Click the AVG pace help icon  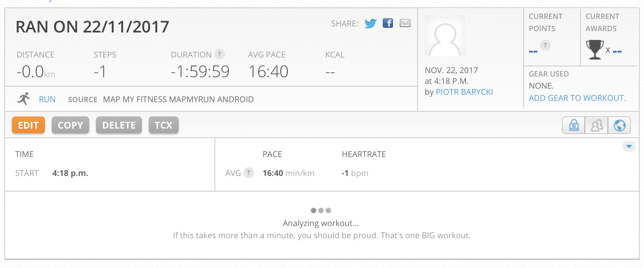[249, 173]
